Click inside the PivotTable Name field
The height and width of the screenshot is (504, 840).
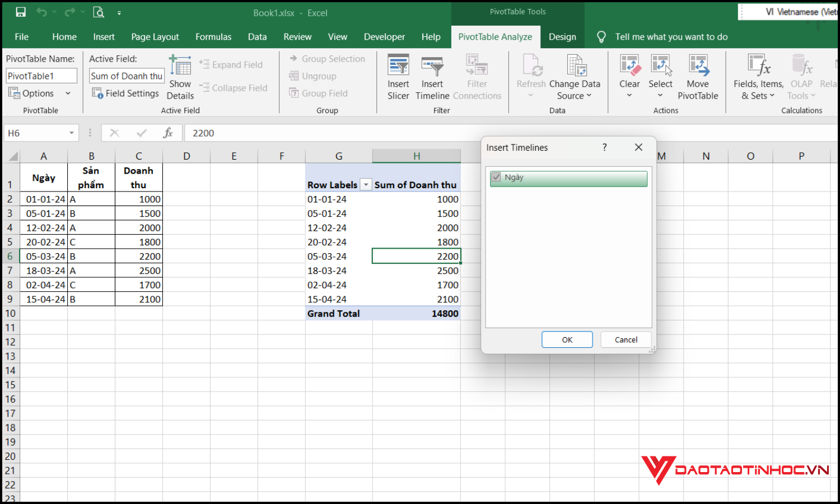(x=41, y=75)
